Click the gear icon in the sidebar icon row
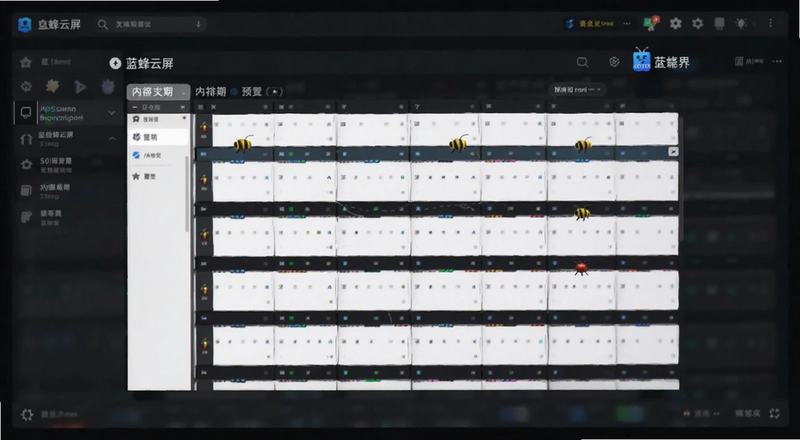This screenshot has height=440, width=800. pyautogui.click(x=26, y=86)
